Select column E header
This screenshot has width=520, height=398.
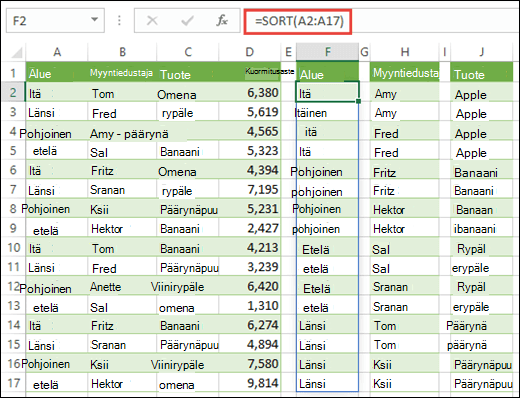click(288, 52)
